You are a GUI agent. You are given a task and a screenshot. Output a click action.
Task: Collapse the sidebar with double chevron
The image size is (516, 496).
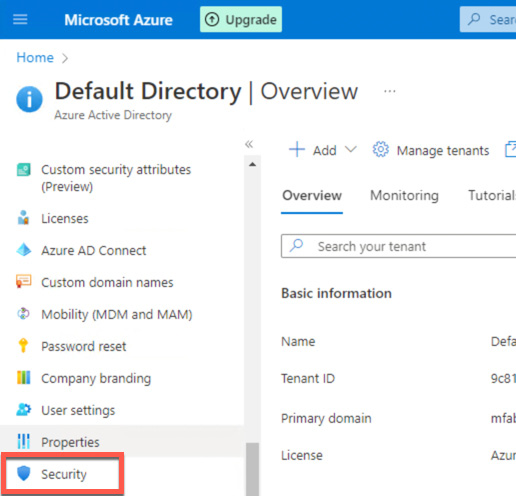[x=249, y=144]
